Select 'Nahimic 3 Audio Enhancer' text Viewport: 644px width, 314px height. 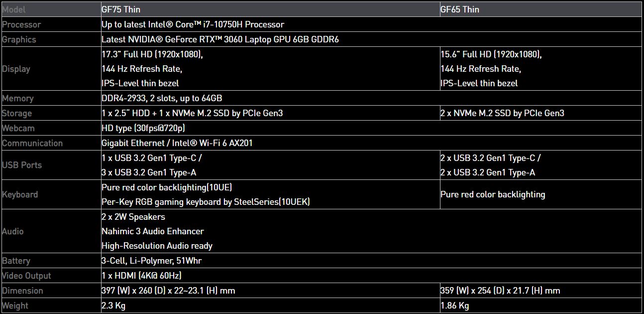pyautogui.click(x=153, y=231)
